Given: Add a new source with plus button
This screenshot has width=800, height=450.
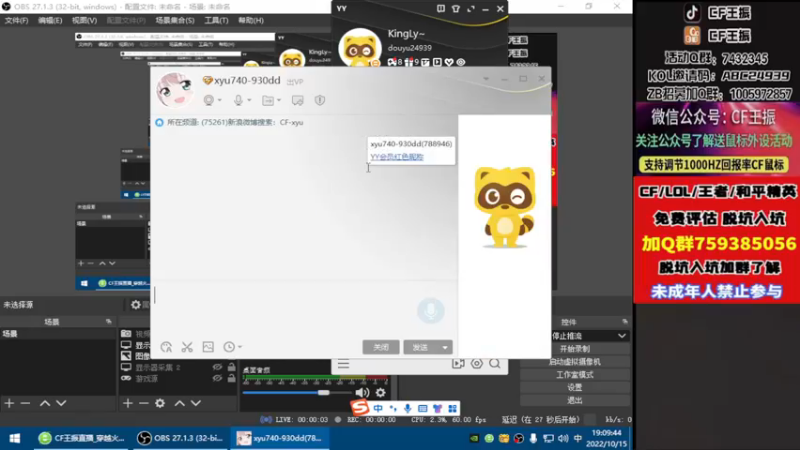Looking at the screenshot, I should [x=128, y=403].
